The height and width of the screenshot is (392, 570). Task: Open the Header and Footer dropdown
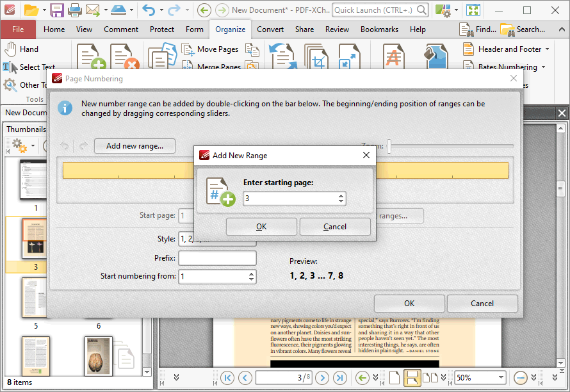(x=547, y=49)
